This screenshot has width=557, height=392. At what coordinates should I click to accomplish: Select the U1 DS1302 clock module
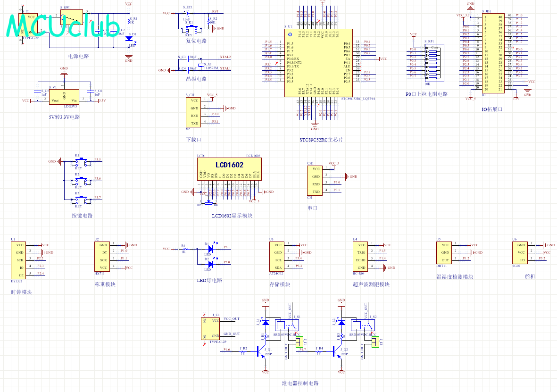18,260
